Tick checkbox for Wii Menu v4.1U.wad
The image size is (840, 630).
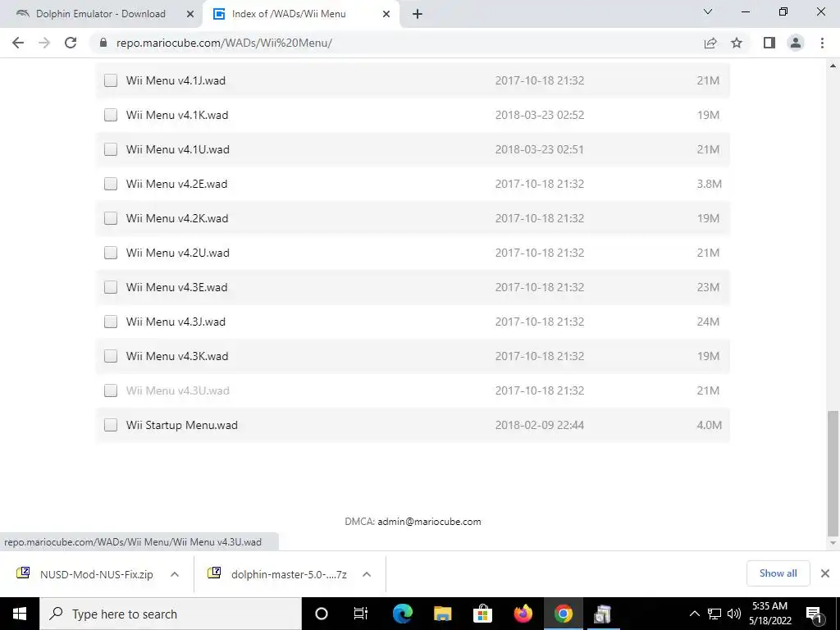111,149
